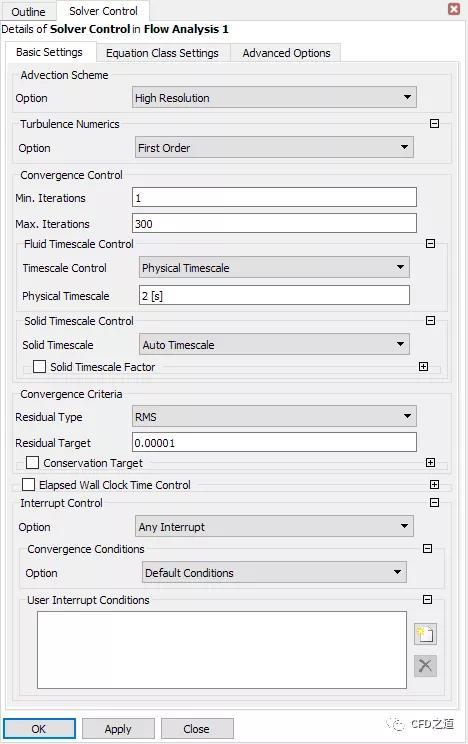Enable the Solid Timescale Factor checkbox

pyautogui.click(x=39, y=366)
